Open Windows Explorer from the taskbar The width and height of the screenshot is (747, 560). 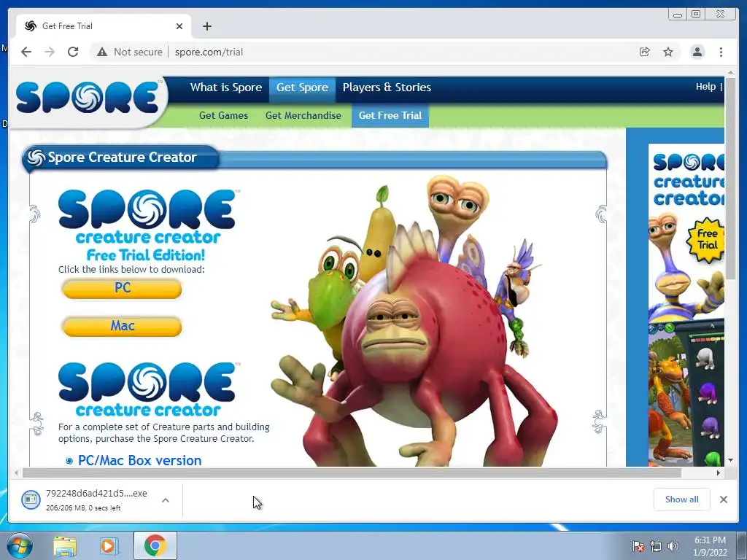click(65, 545)
